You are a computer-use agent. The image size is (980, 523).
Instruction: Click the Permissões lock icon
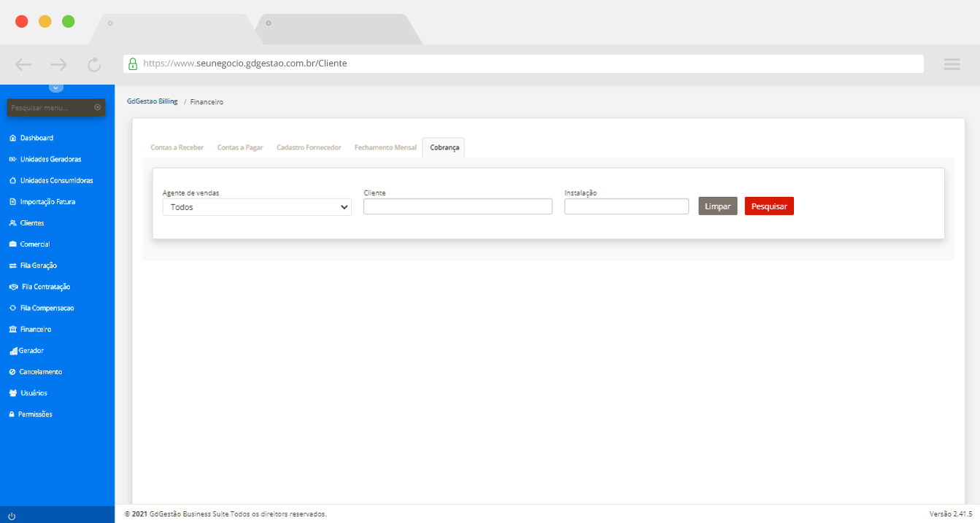[x=12, y=414]
